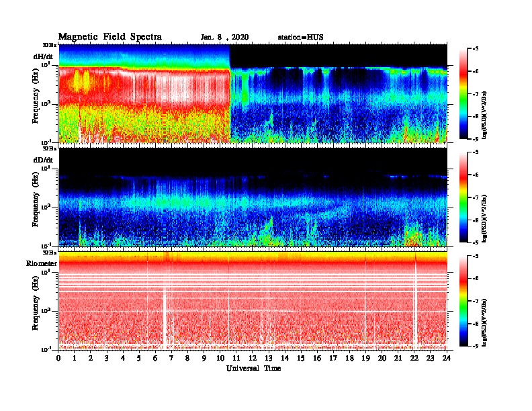Click the 10^0 frequency tick of Riometer panel
Viewport: 532px width, 411px height.
(x=46, y=311)
